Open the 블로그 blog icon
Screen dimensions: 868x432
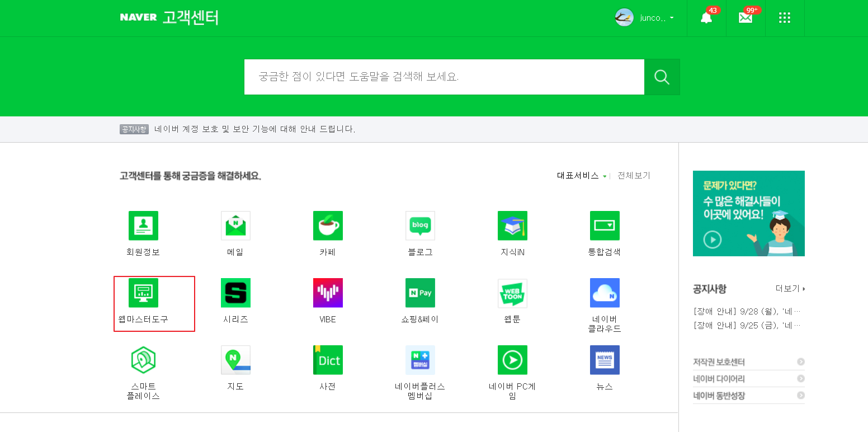click(420, 226)
